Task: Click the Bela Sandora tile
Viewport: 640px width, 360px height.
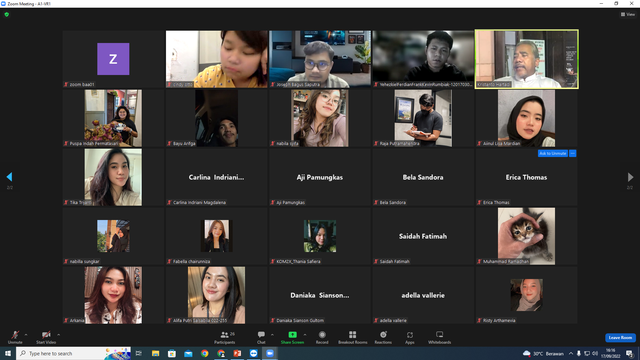Action: point(423,177)
